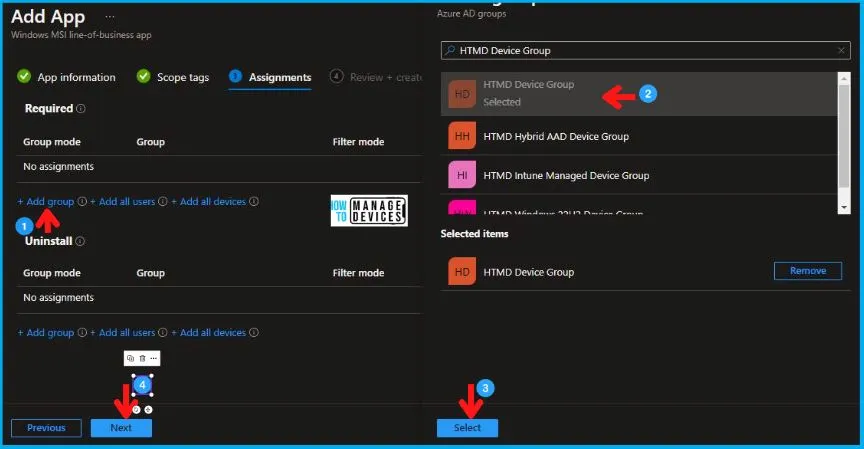Viewport: 864px width, 449px height.
Task: Remove HTMD Device Group from selected items
Action: (x=808, y=271)
